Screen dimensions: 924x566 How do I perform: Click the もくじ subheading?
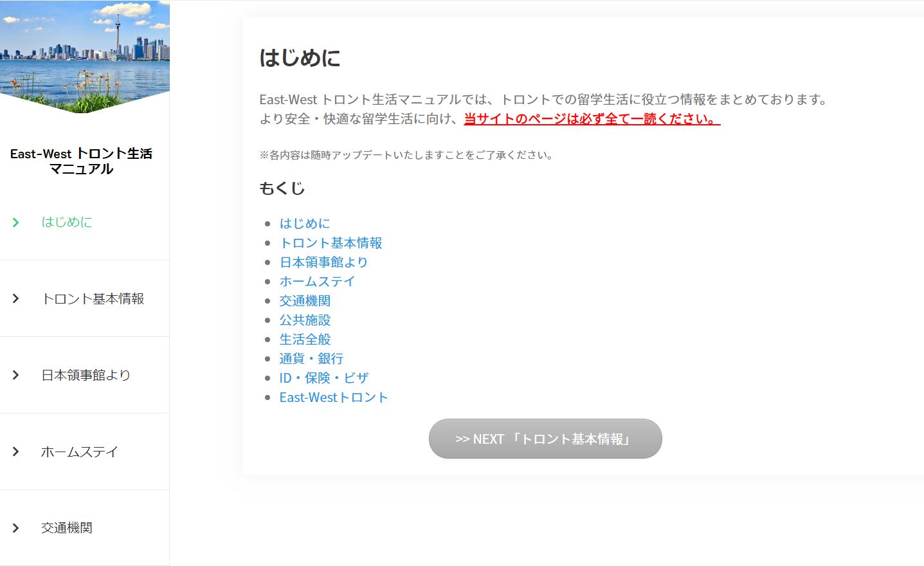[282, 188]
